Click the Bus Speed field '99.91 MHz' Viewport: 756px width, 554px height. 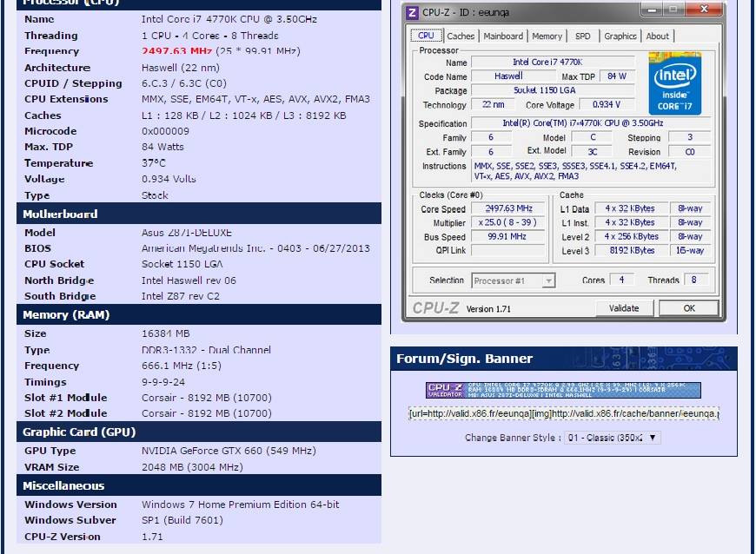pos(508,236)
